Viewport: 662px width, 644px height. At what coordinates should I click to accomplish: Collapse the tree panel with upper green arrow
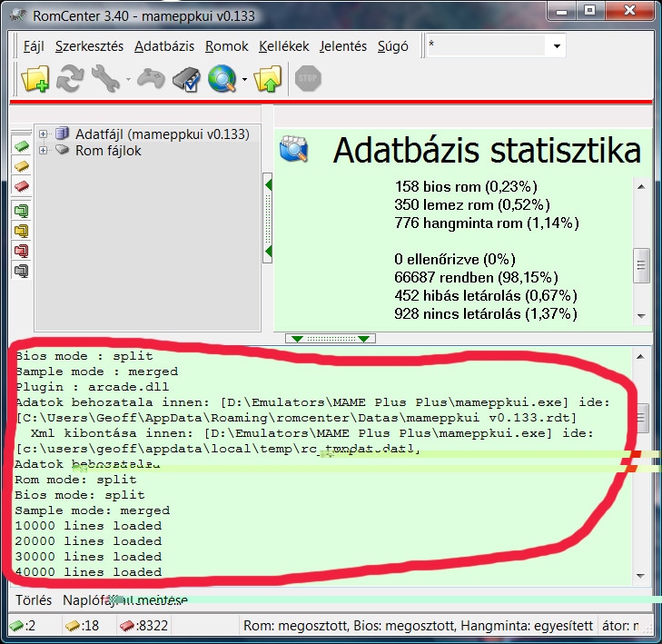[x=269, y=185]
